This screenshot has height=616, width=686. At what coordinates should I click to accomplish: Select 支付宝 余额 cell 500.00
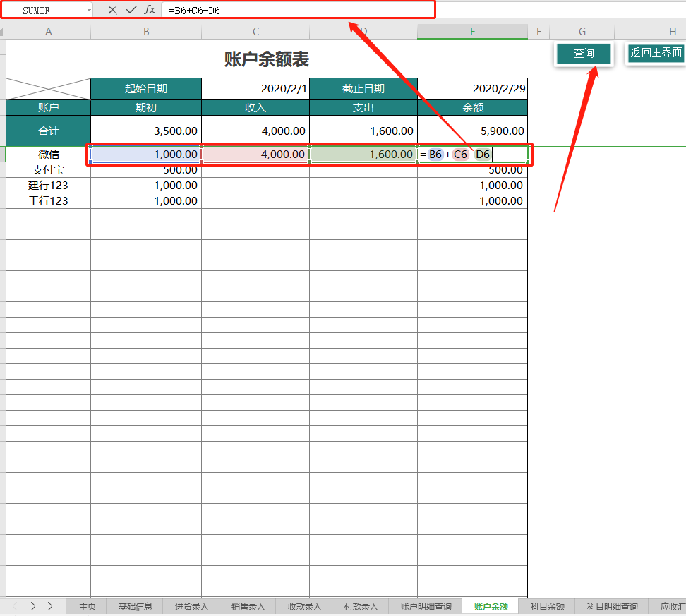click(472, 170)
